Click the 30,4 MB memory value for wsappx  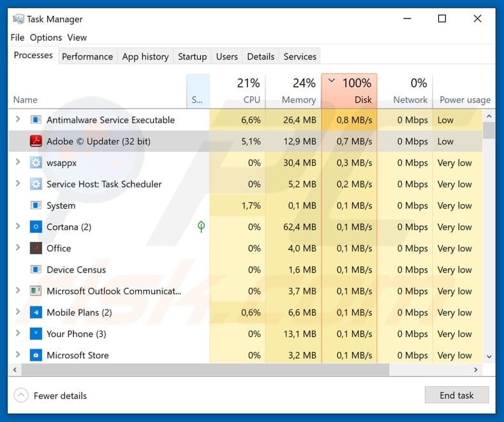point(300,163)
